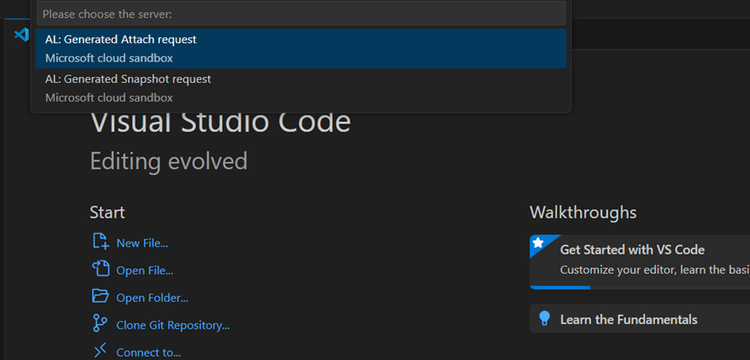Image resolution: width=750 pixels, height=360 pixels.
Task: Click the Open Folder... link
Action: (152, 298)
